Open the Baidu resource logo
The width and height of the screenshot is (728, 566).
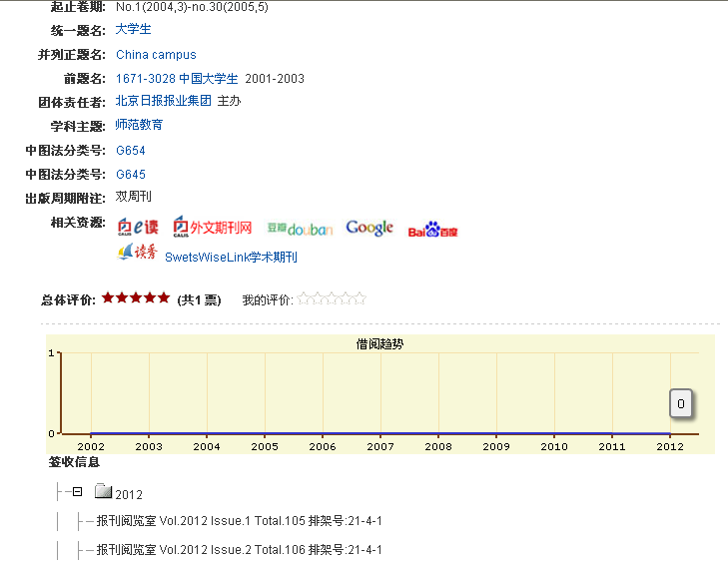tap(432, 230)
